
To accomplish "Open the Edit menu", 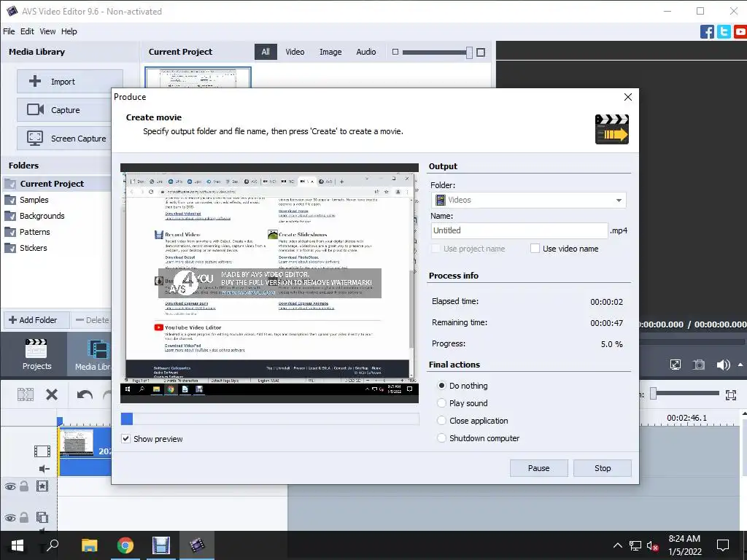I will pyautogui.click(x=27, y=31).
